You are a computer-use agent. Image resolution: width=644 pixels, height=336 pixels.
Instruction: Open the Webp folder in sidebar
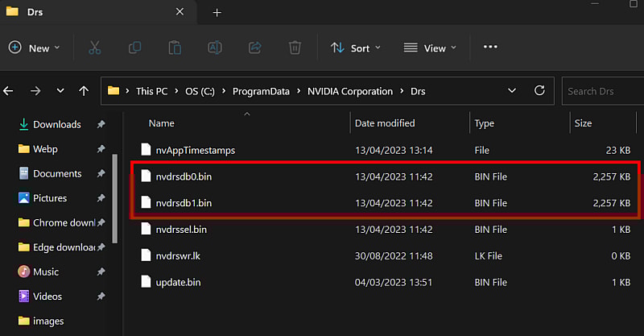coord(45,149)
